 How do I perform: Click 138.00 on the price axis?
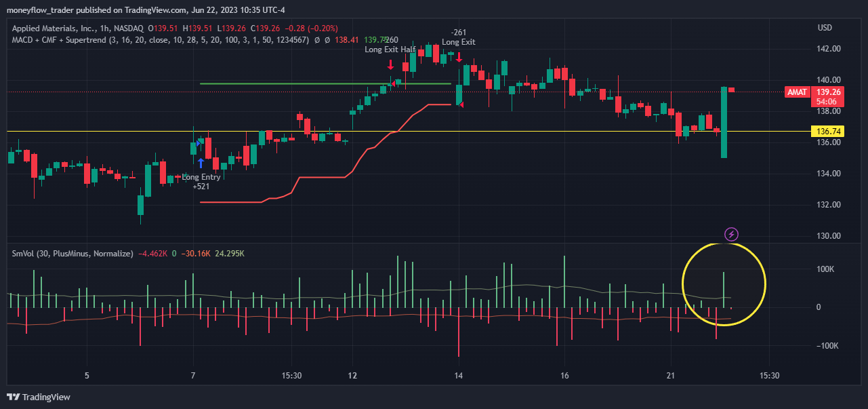click(829, 111)
